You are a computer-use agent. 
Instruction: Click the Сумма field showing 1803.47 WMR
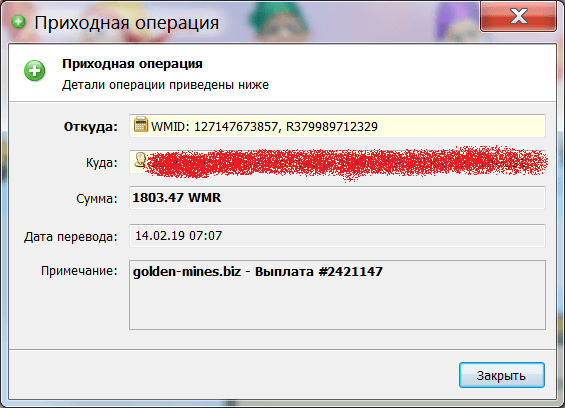(x=337, y=198)
